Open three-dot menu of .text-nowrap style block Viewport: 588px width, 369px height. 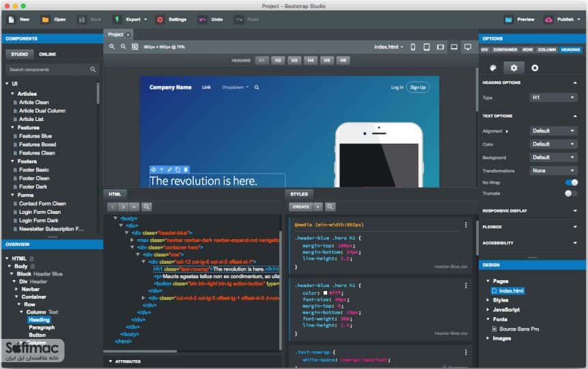[466, 353]
